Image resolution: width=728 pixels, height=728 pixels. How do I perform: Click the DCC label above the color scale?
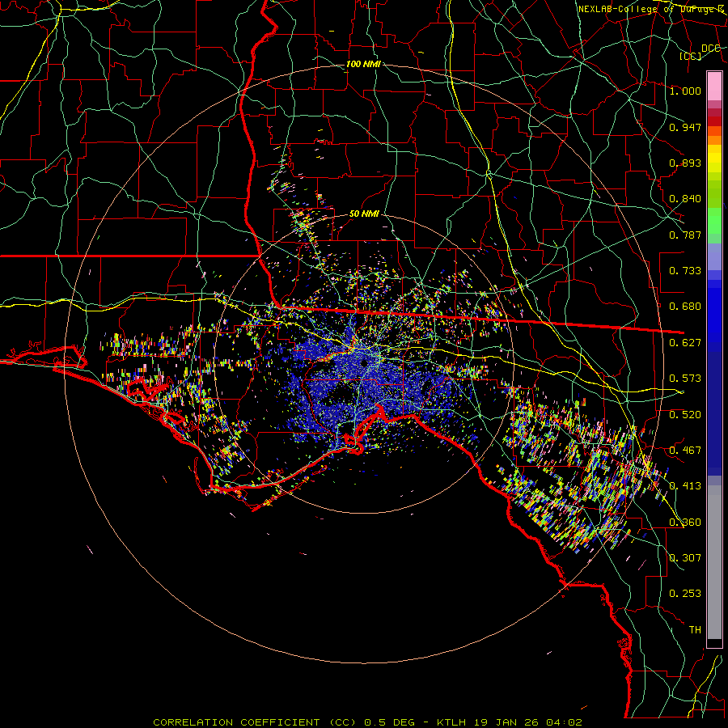click(x=710, y=49)
